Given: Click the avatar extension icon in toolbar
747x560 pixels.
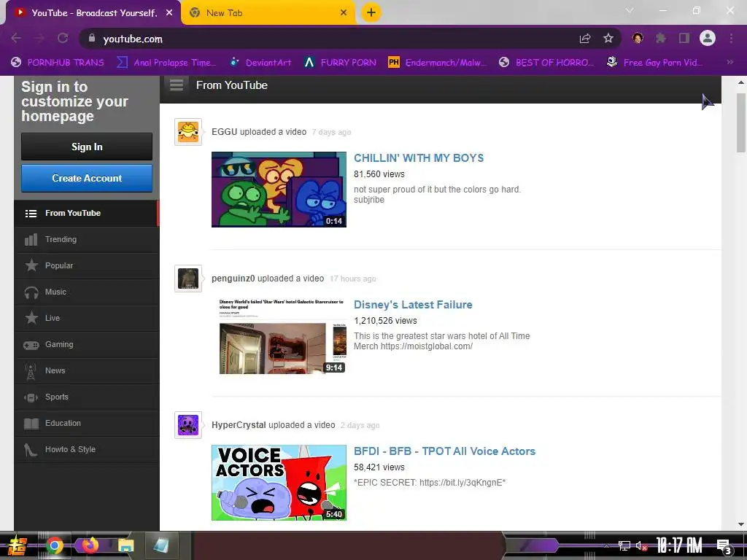Looking at the screenshot, I should [638, 38].
